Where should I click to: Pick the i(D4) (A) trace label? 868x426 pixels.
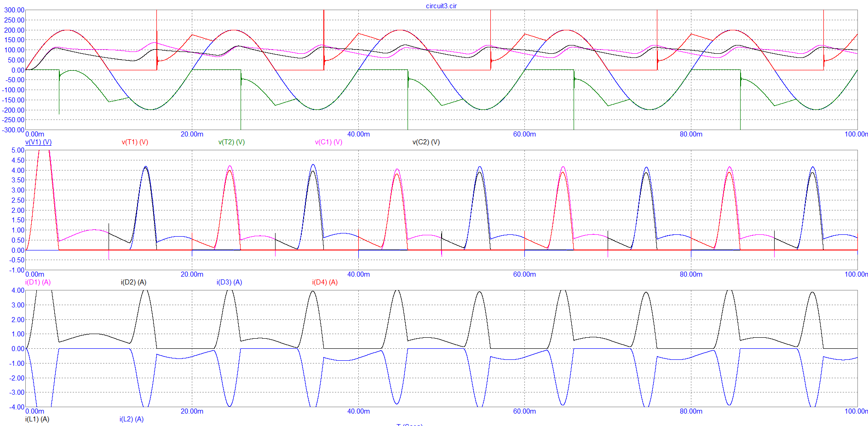click(325, 282)
